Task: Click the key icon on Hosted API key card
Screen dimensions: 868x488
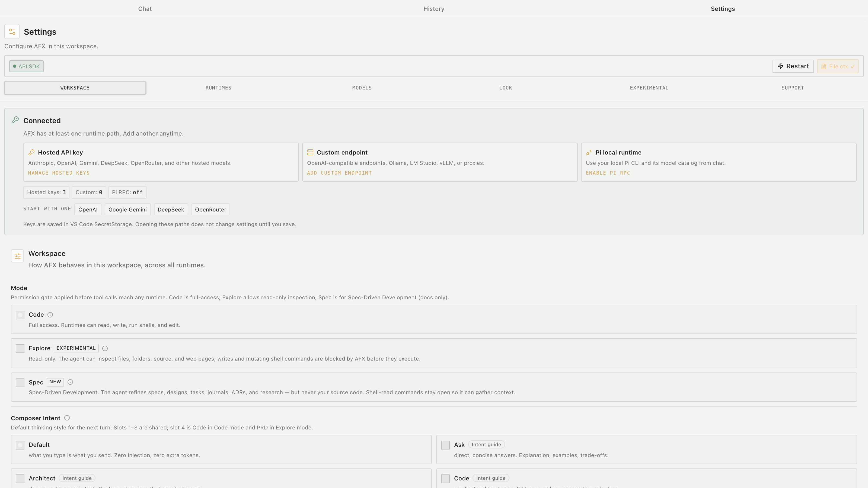Action: pos(31,153)
